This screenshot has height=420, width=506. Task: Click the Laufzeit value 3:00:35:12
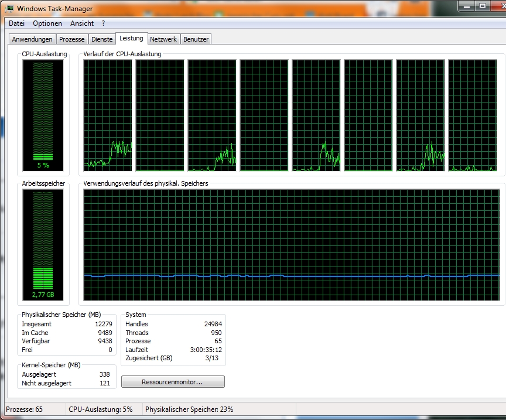click(206, 350)
